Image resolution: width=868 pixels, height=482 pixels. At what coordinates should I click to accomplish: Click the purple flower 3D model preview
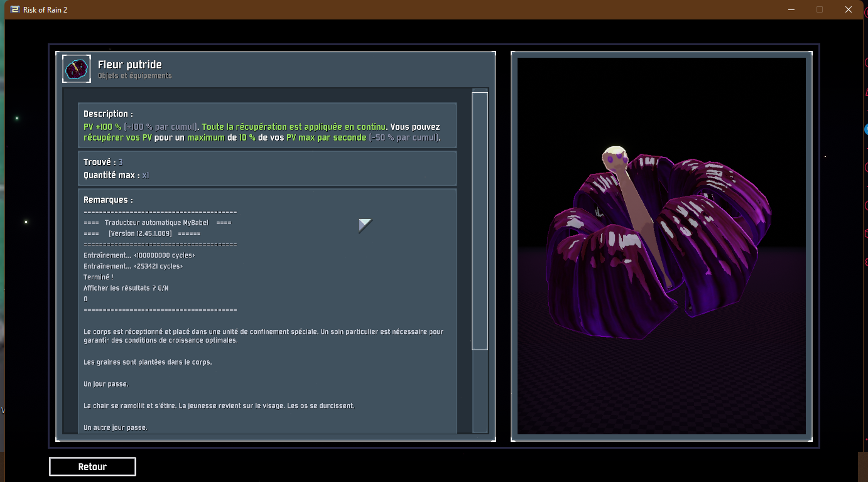coord(659,251)
